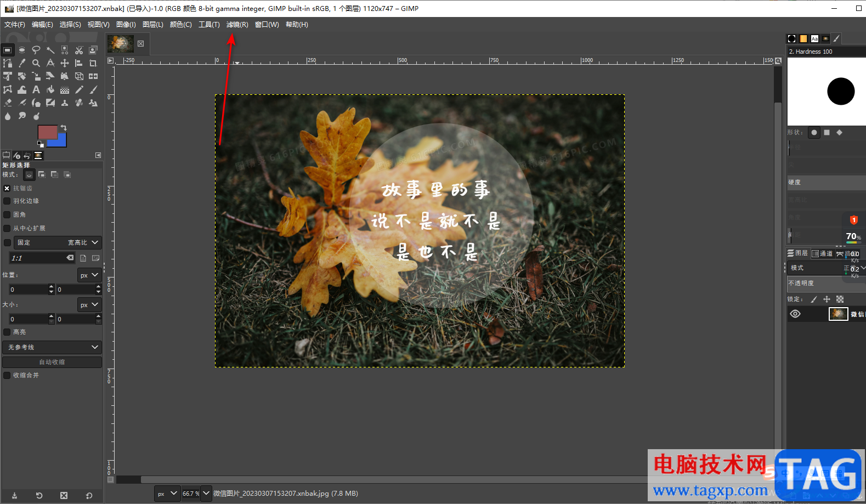866x504 pixels.
Task: Select the Zoom magnifier tool
Action: coord(36,63)
